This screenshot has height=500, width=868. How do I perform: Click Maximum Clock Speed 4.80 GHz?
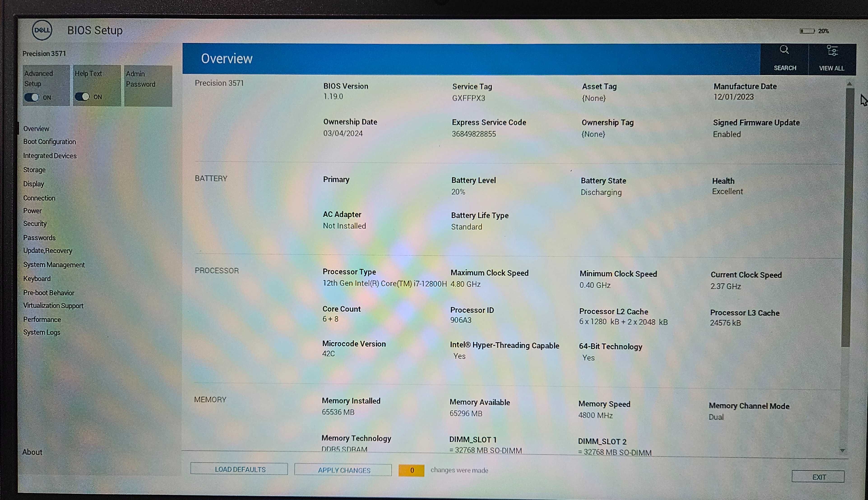(x=465, y=284)
